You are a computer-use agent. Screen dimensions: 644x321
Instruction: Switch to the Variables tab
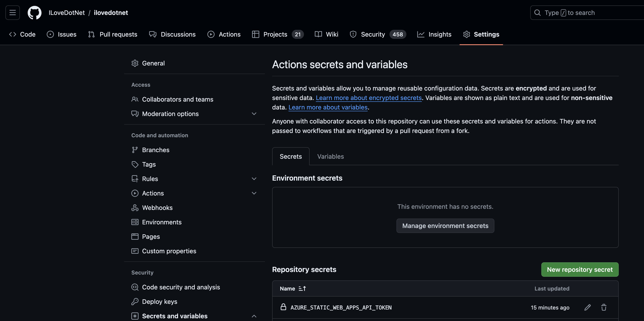tap(331, 156)
